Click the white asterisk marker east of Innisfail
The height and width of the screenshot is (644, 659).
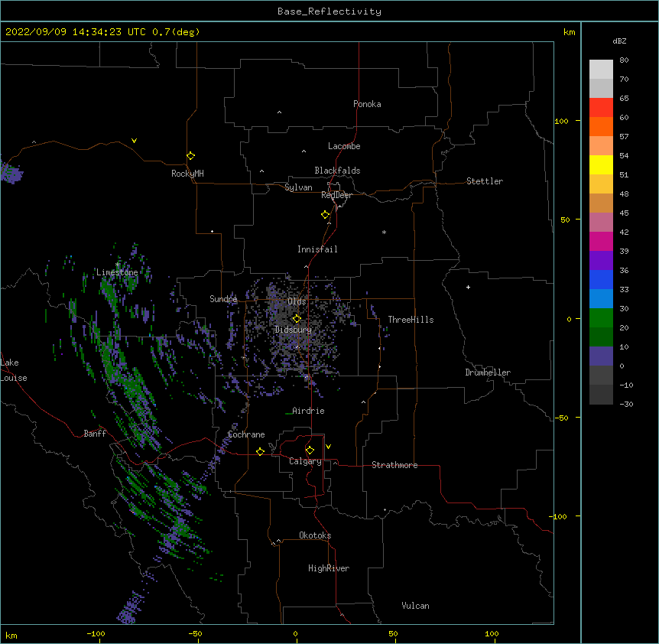tap(384, 233)
